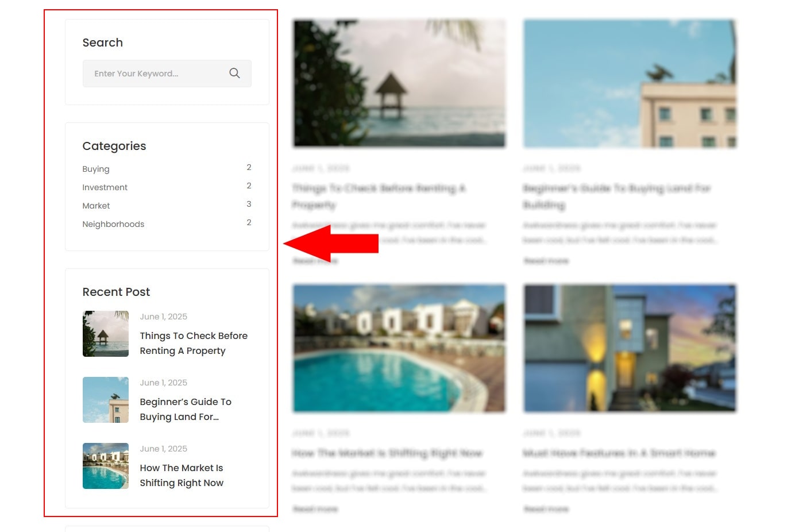Click Read more under the modern house post
This screenshot has width=799, height=532.
546,509
